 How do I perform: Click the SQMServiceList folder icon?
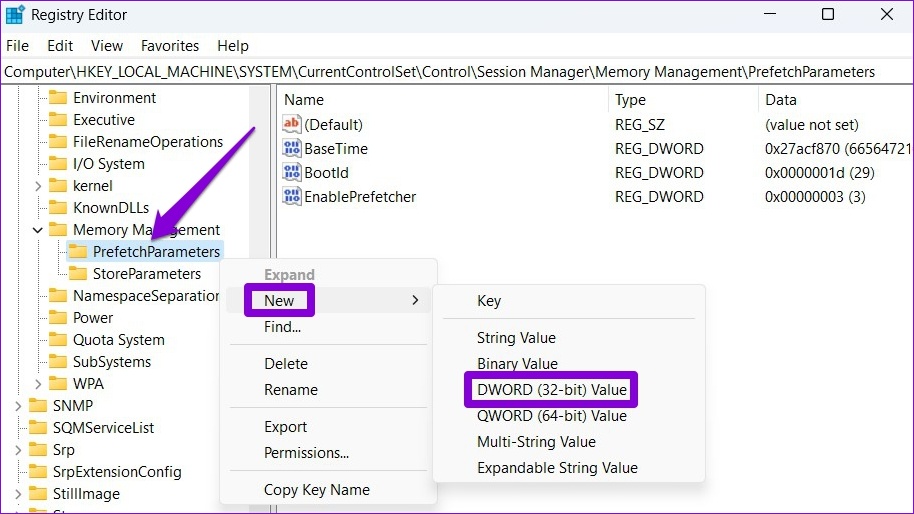pyautogui.click(x=38, y=428)
